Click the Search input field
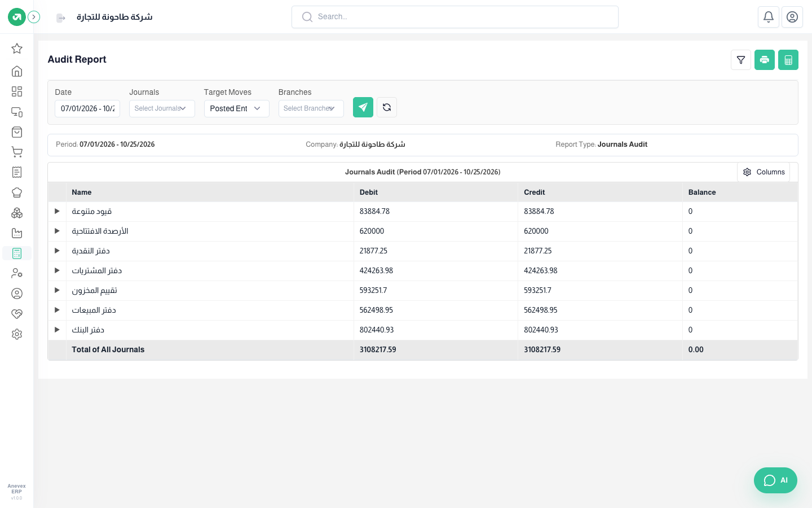812x508 pixels. pyautogui.click(x=455, y=17)
